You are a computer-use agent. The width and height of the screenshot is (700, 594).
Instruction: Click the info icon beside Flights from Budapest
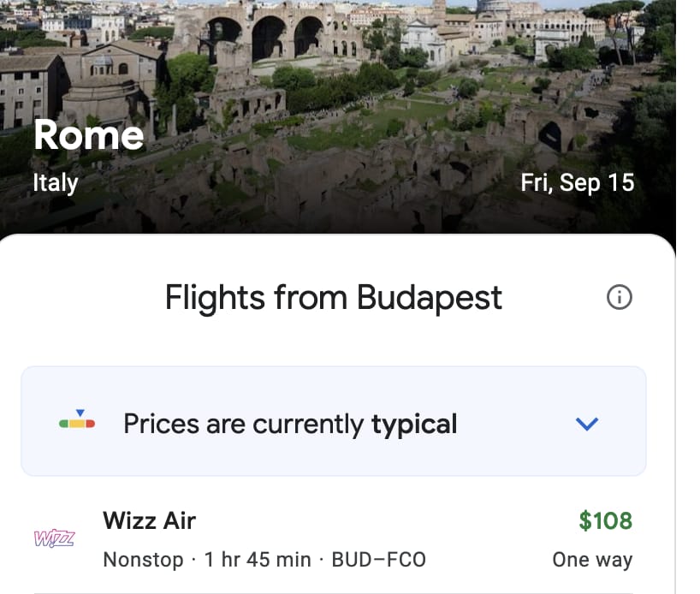coord(619,297)
